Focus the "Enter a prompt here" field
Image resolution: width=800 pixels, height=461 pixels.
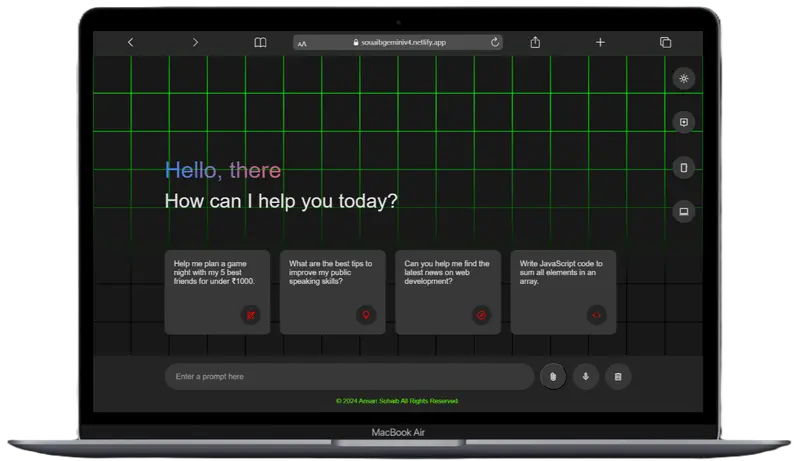[349, 377]
